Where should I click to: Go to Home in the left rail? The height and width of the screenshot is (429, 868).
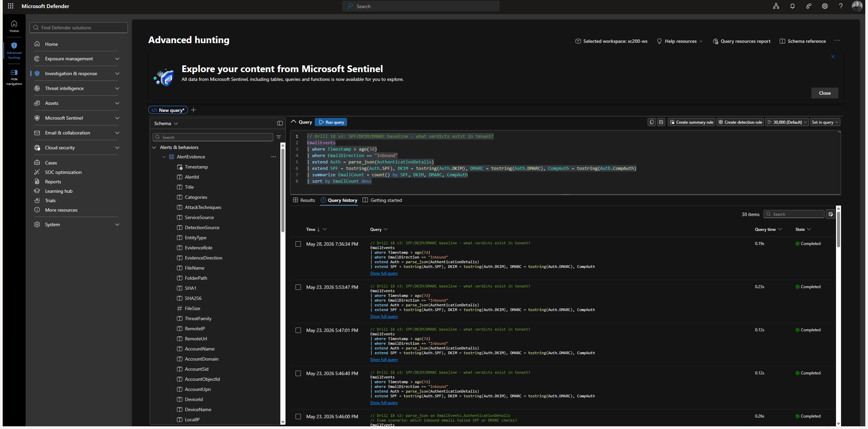coord(14,26)
